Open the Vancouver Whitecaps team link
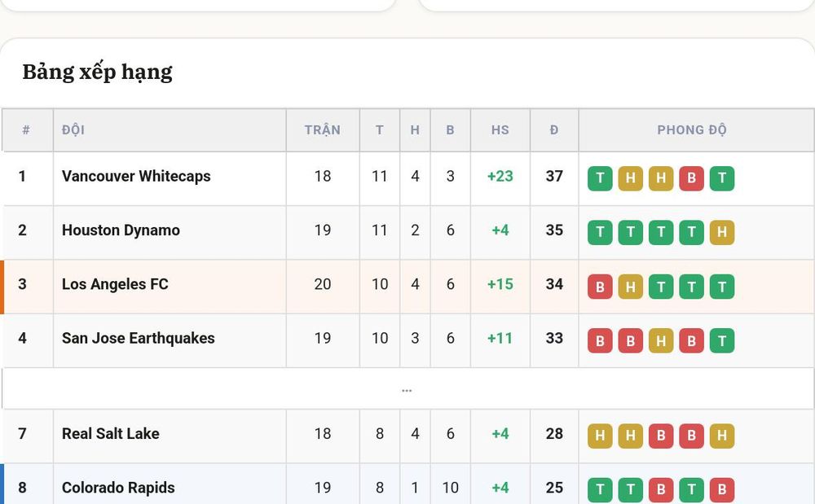This screenshot has height=504, width=815. click(136, 176)
